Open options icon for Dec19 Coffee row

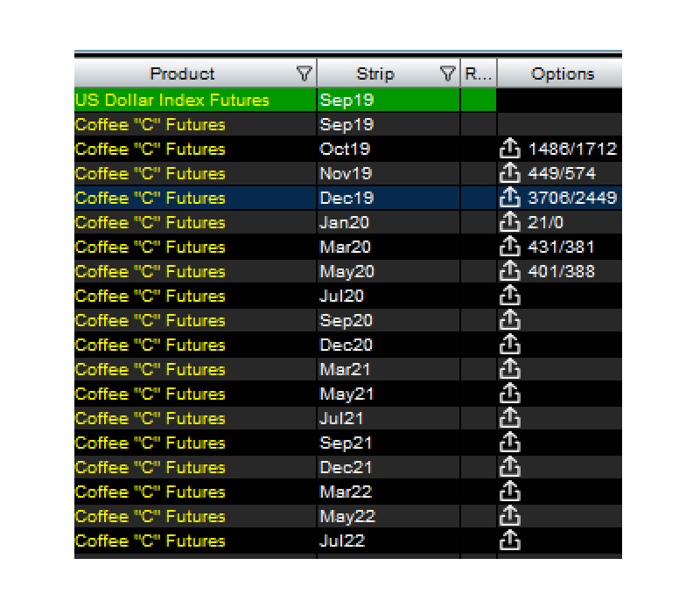pyautogui.click(x=510, y=198)
